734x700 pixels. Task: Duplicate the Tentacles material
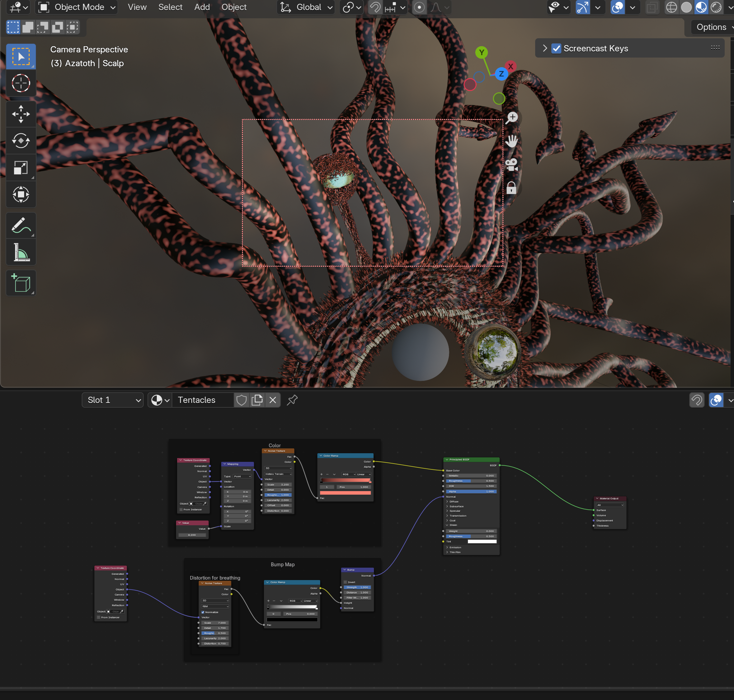click(257, 400)
